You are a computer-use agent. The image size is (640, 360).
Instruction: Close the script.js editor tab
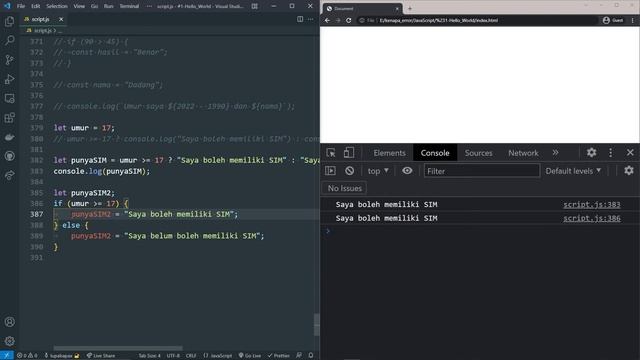pyautogui.click(x=61, y=19)
